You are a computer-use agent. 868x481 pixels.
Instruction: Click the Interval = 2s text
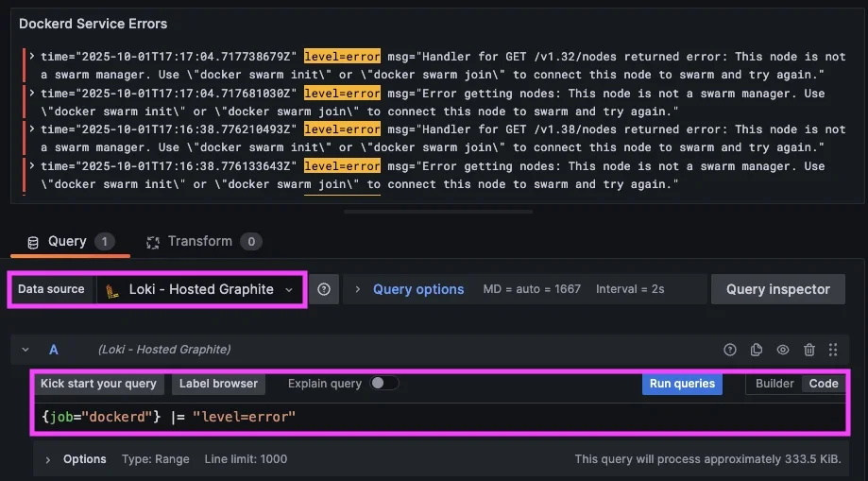pyautogui.click(x=630, y=289)
